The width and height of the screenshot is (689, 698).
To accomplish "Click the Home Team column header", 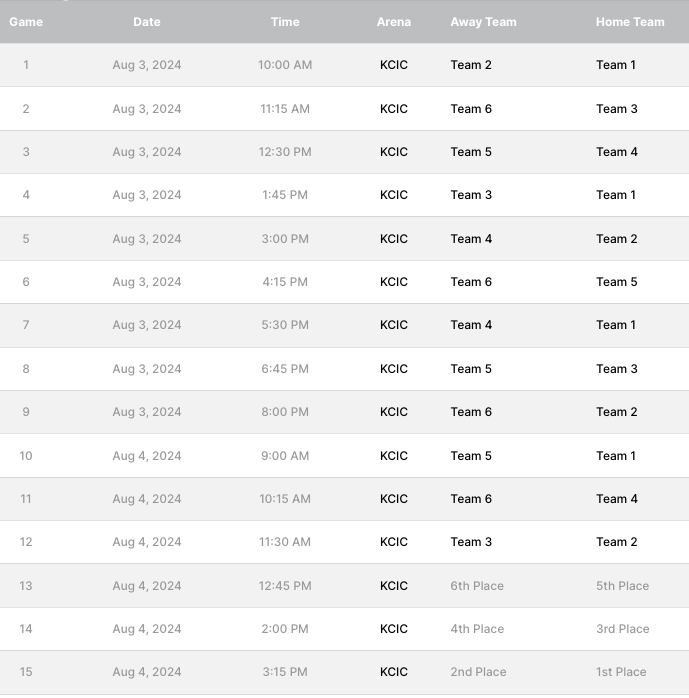I will pos(630,22).
